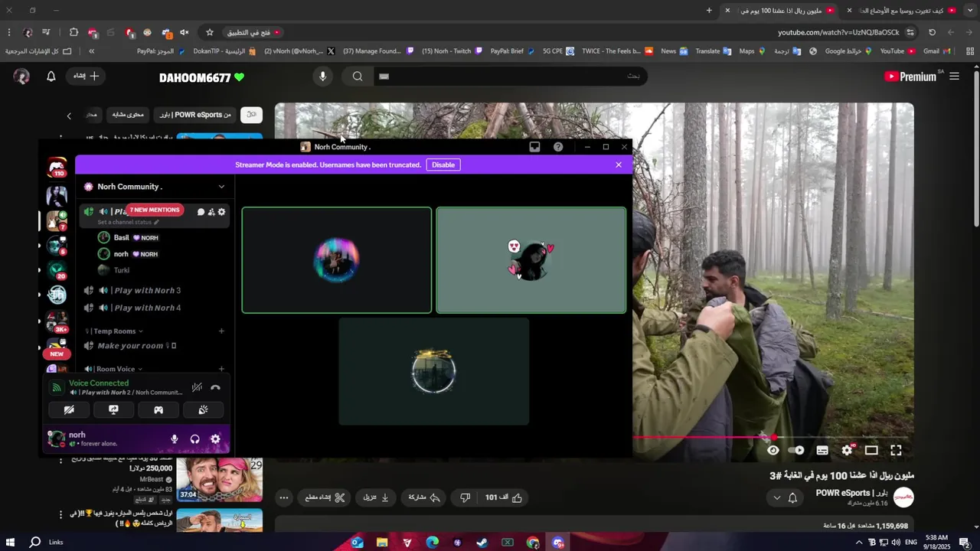Toggle Discord camera on in voice panel
The width and height of the screenshot is (980, 551).
[69, 410]
